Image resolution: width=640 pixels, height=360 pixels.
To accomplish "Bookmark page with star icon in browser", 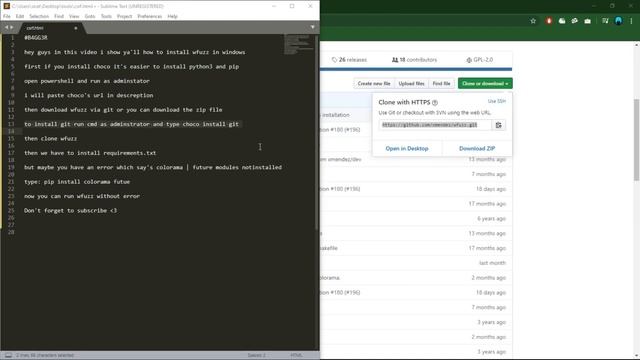I will click(x=533, y=21).
